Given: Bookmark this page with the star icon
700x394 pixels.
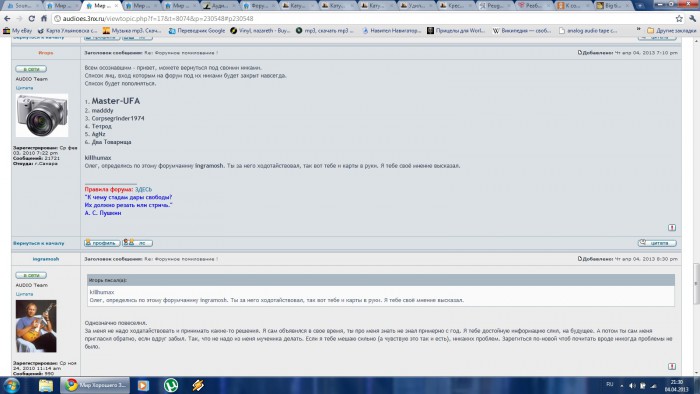Looking at the screenshot, I should 679,19.
